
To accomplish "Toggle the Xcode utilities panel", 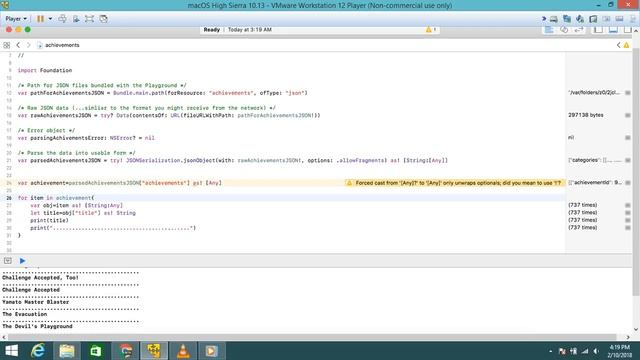I will point(627,29).
